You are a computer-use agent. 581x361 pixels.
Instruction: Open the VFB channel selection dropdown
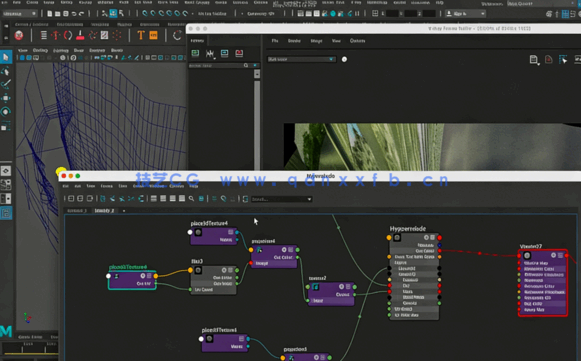pos(301,59)
